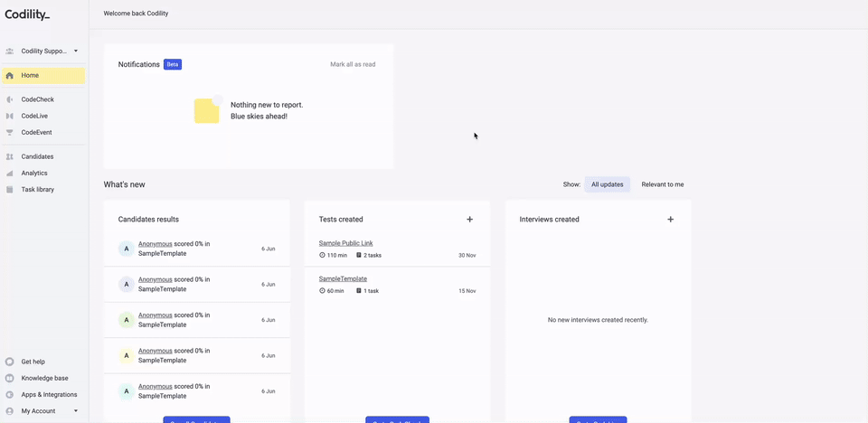Click "No new interviews created recently." text
This screenshot has width=868, height=423.
pos(598,320)
